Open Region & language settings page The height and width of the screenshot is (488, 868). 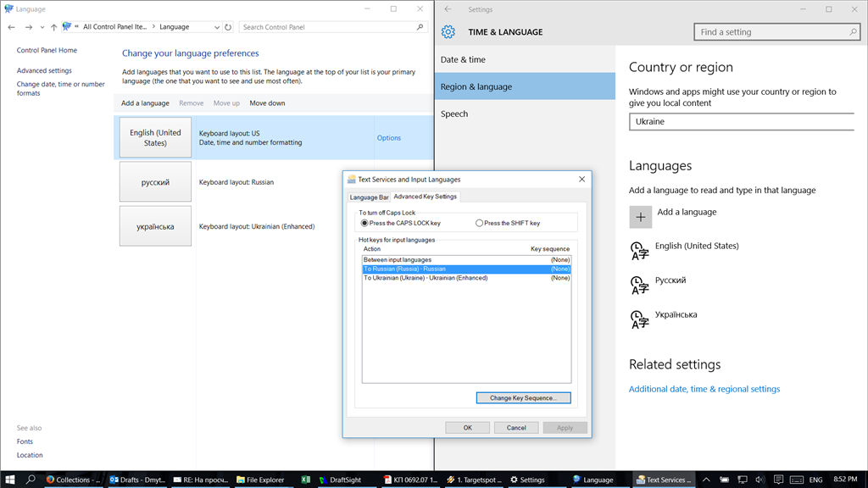pyautogui.click(x=525, y=86)
